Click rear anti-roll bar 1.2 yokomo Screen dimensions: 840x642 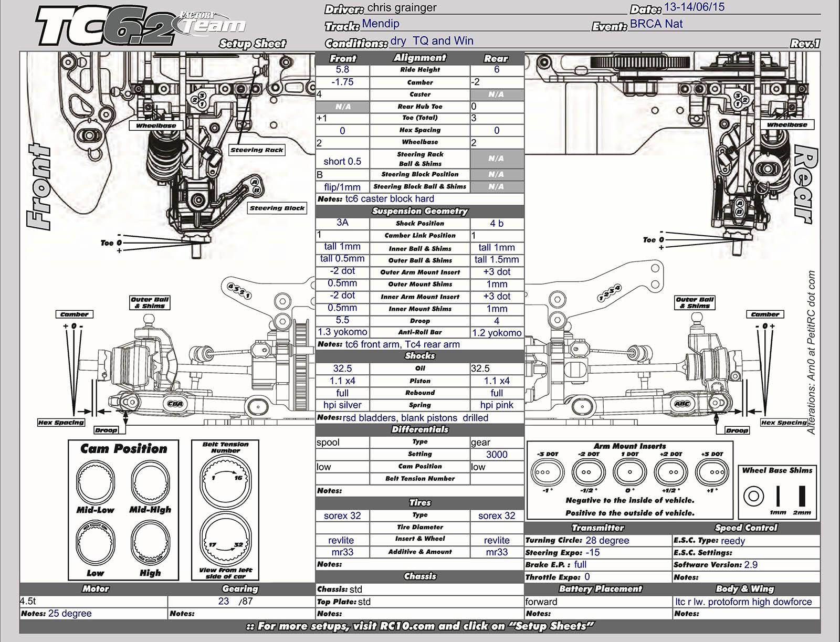[497, 332]
